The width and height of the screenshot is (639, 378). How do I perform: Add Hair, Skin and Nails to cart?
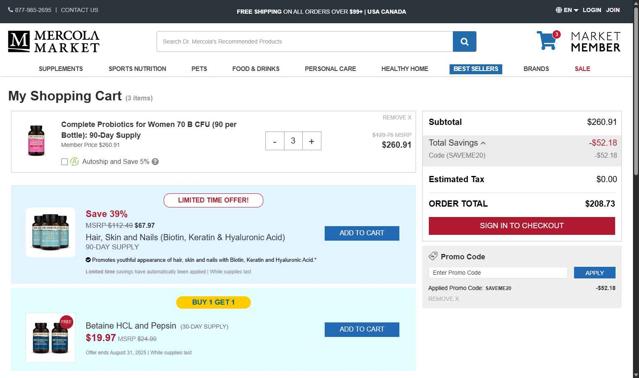click(362, 233)
